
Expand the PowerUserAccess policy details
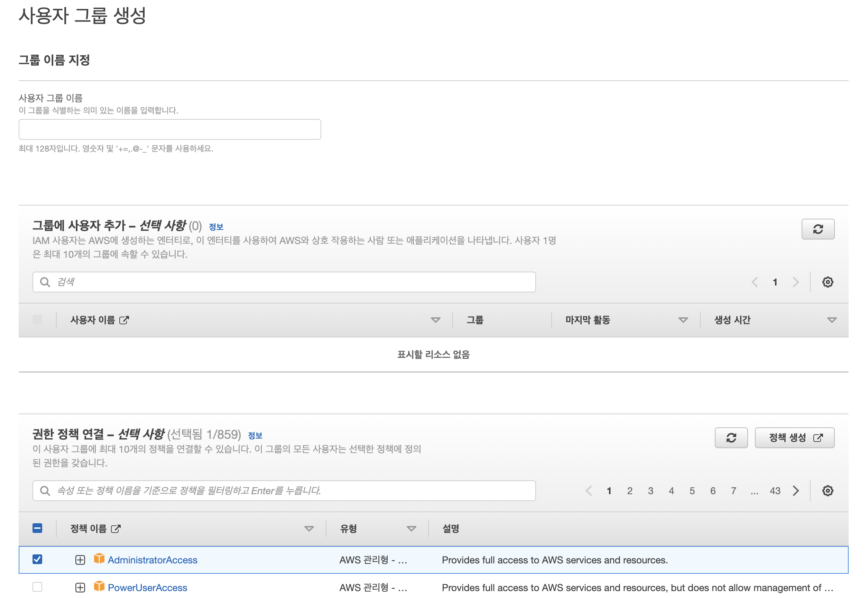[x=80, y=587]
